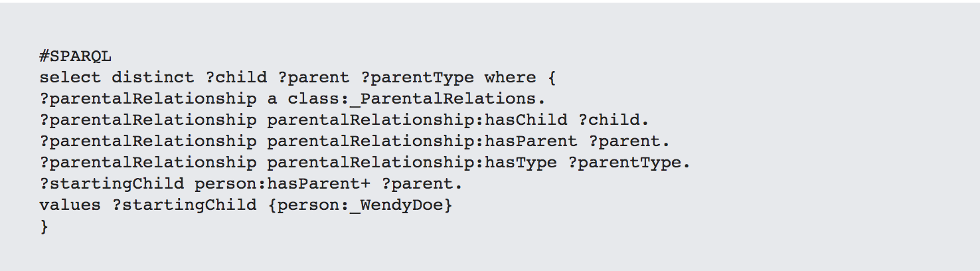The height and width of the screenshot is (271, 980).
Task: Click parentalRelationship:hasChild predicate
Action: click(x=417, y=120)
